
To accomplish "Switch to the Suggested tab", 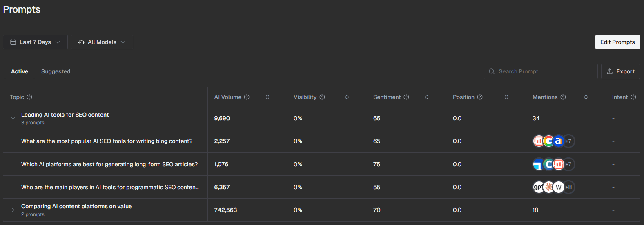I will (x=56, y=71).
